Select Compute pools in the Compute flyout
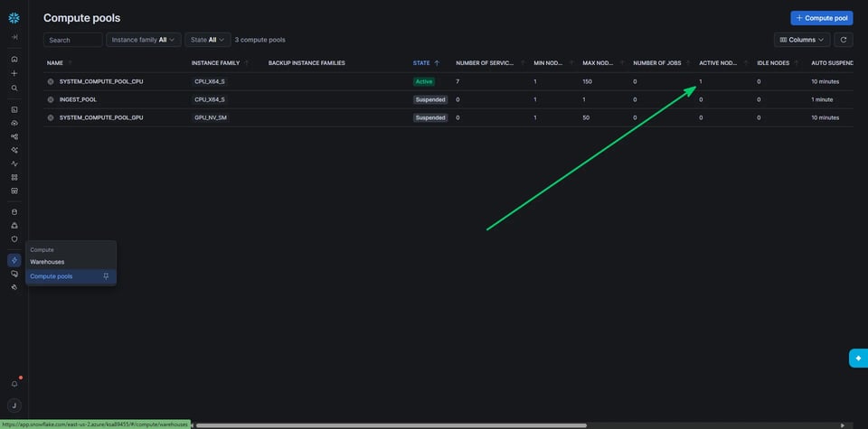The image size is (868, 429). (x=71, y=276)
